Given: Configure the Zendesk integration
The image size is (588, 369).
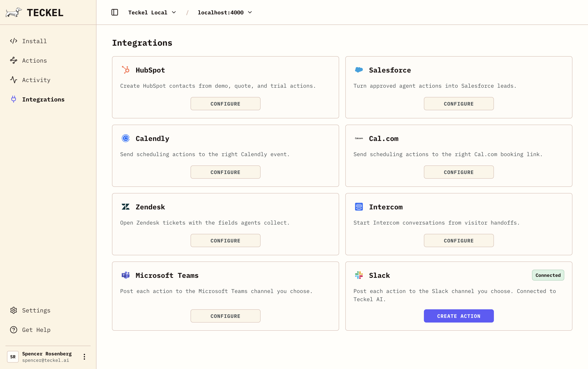Looking at the screenshot, I should coord(225,241).
